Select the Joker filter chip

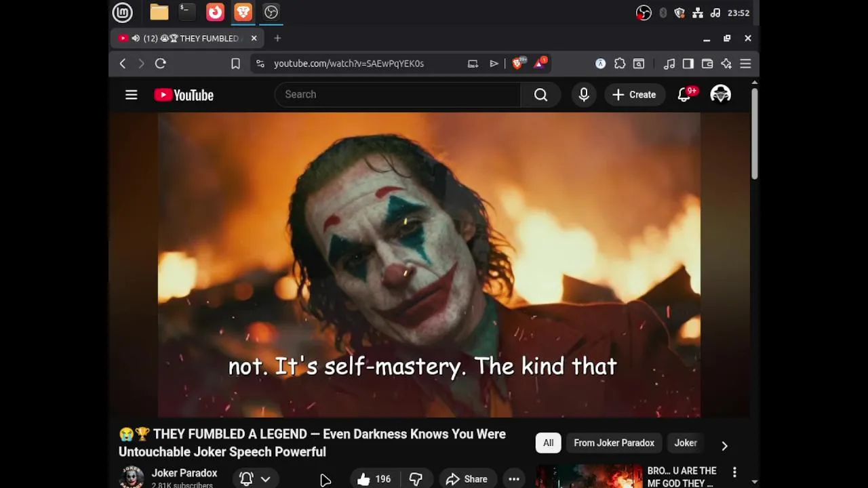pos(686,443)
